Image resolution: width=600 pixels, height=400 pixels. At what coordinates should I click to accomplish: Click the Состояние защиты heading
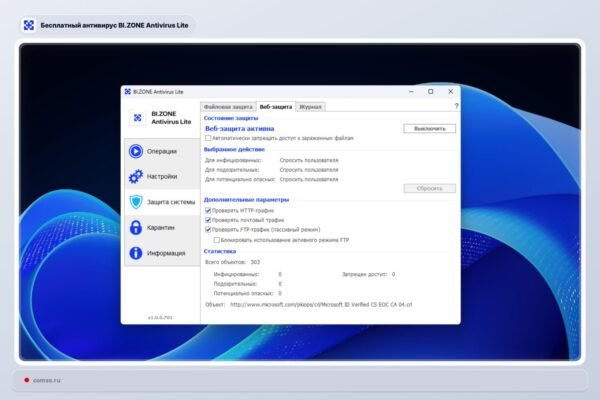(x=231, y=118)
